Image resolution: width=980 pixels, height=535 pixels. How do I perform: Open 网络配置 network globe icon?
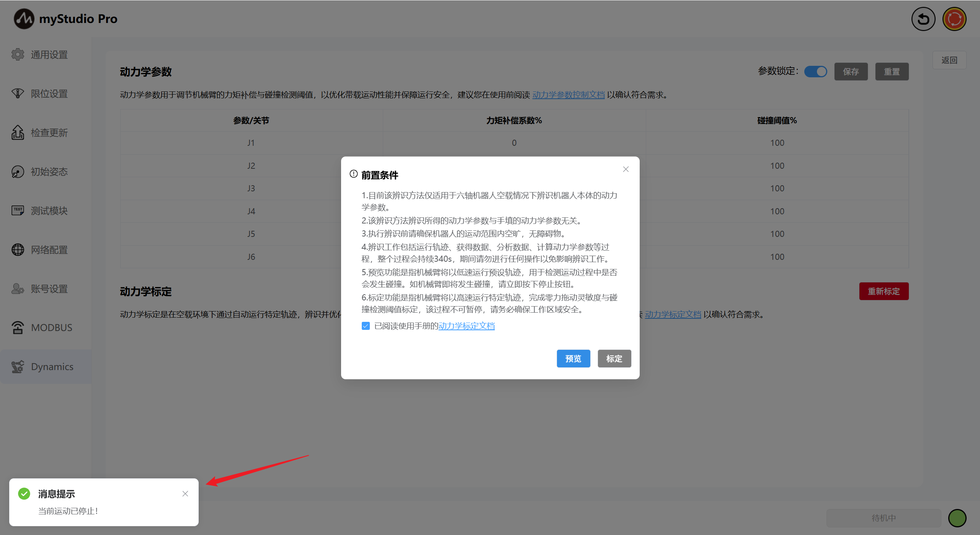[18, 250]
